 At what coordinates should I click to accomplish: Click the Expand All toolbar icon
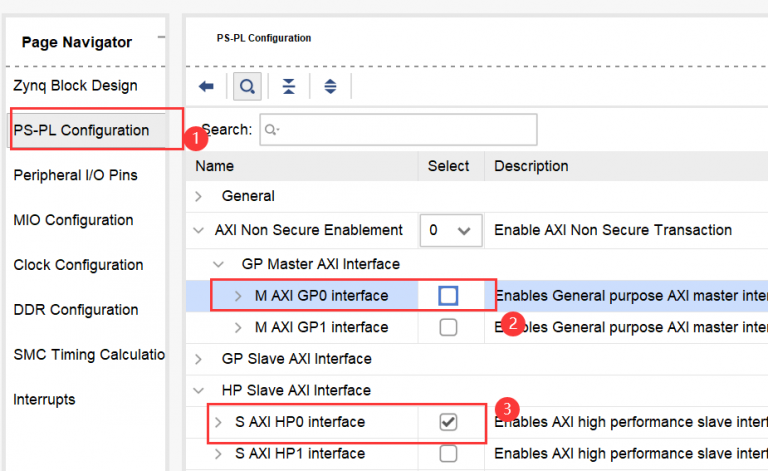point(330,87)
